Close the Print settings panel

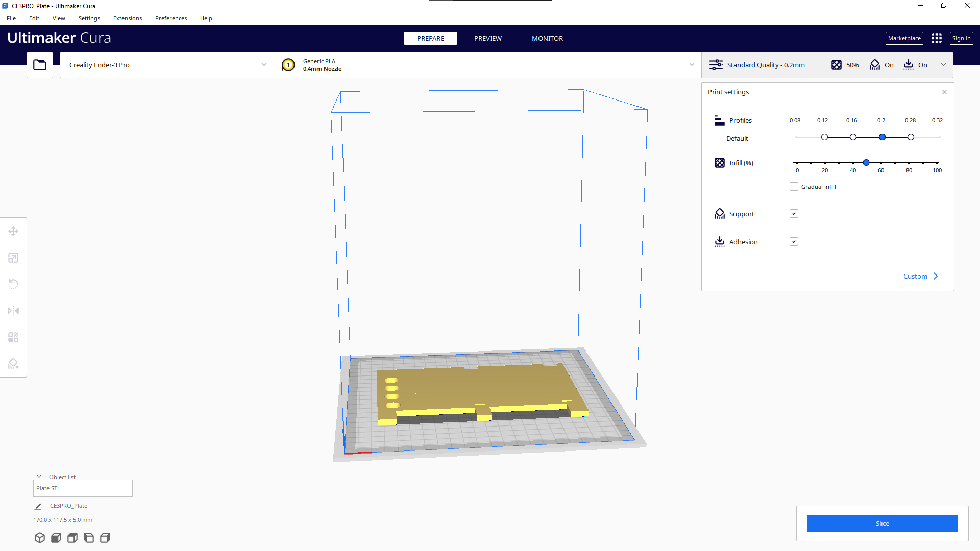click(944, 92)
